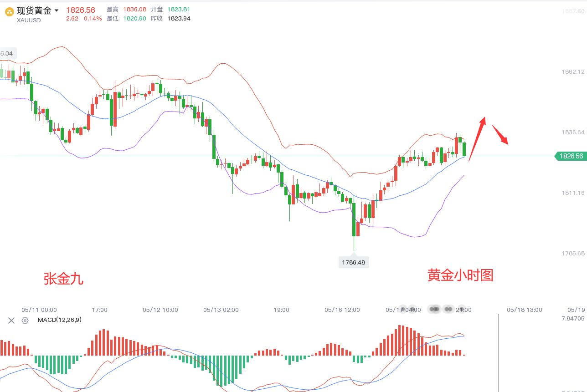
Task: Click the downward red arrow annotation
Action: (x=500, y=134)
